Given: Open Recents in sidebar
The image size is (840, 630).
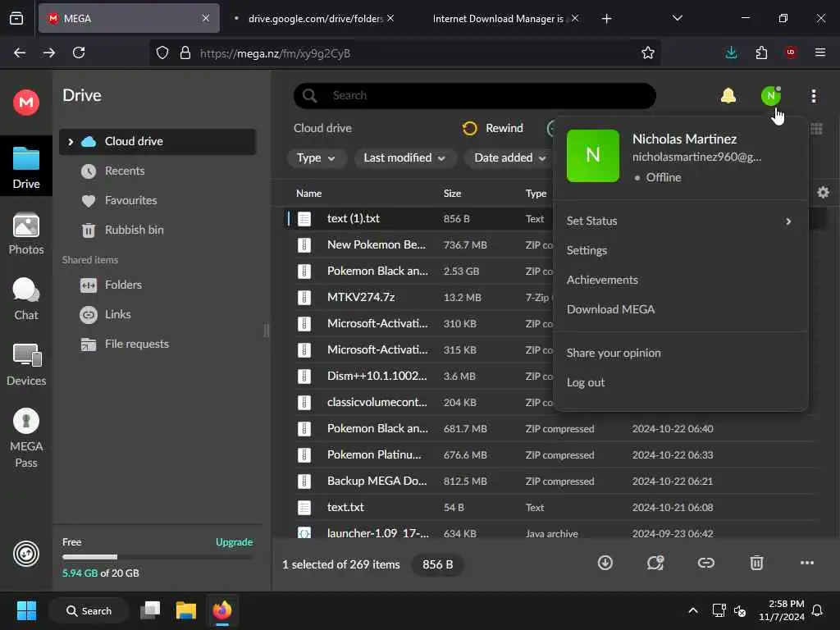Looking at the screenshot, I should [125, 171].
